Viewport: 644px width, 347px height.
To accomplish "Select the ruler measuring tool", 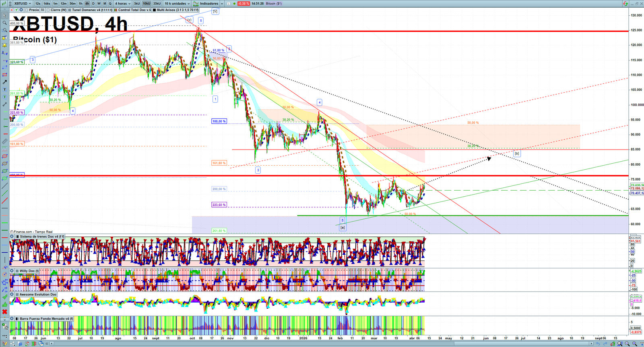I will coord(4,141).
